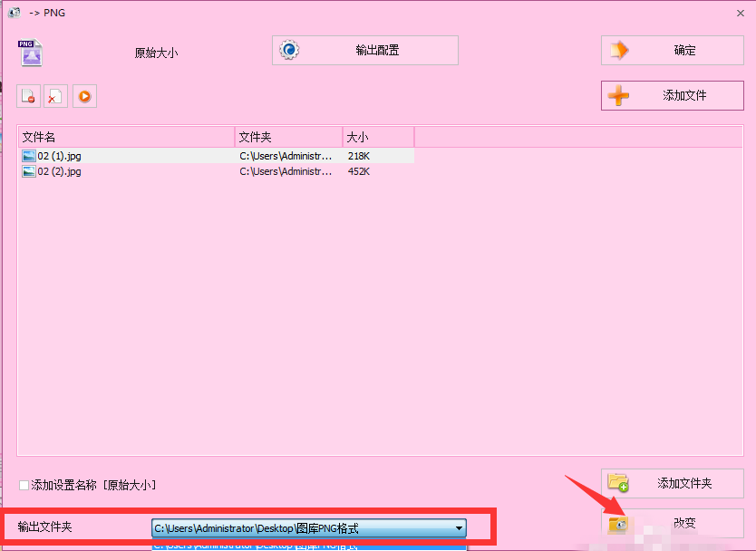Select file row 02 (1).jpg
Viewport: 756px width, 551px height.
pyautogui.click(x=216, y=156)
